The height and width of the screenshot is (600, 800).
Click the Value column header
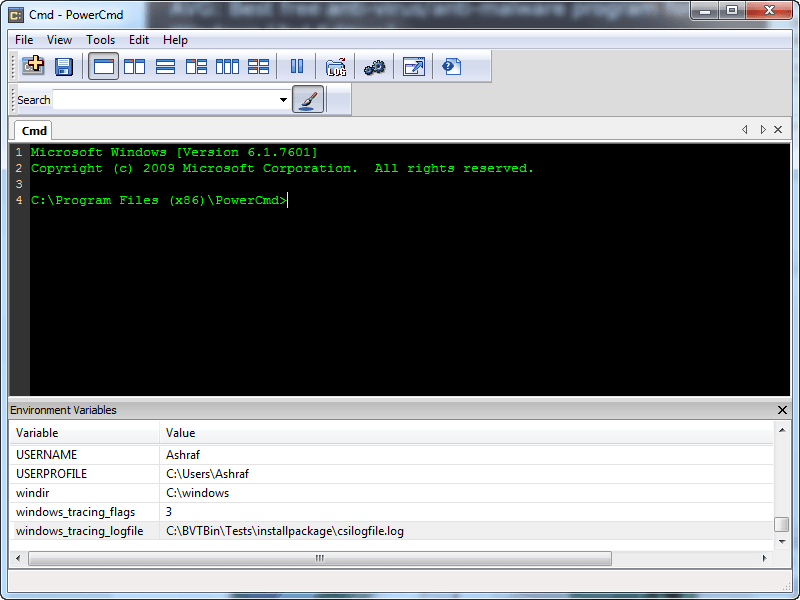181,433
